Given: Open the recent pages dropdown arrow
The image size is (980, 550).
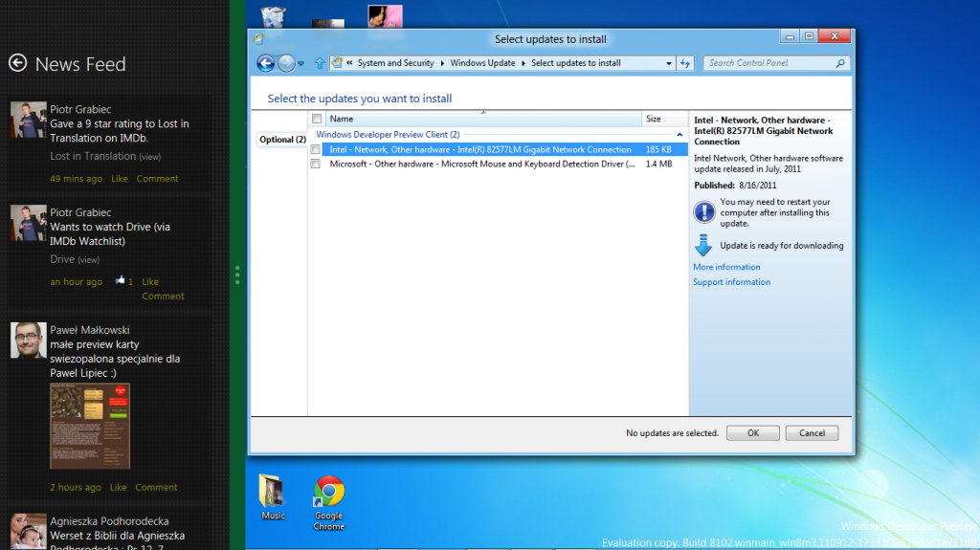Looking at the screenshot, I should 301,64.
